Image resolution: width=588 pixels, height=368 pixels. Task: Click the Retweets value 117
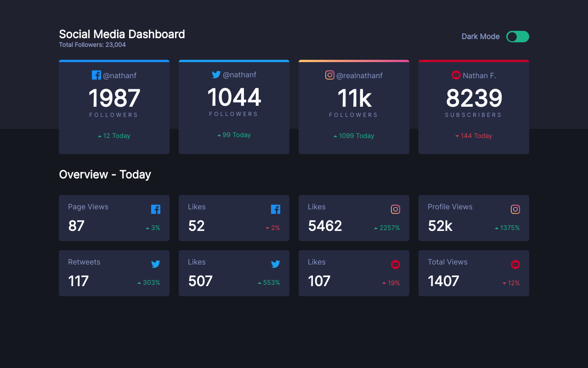(x=78, y=281)
